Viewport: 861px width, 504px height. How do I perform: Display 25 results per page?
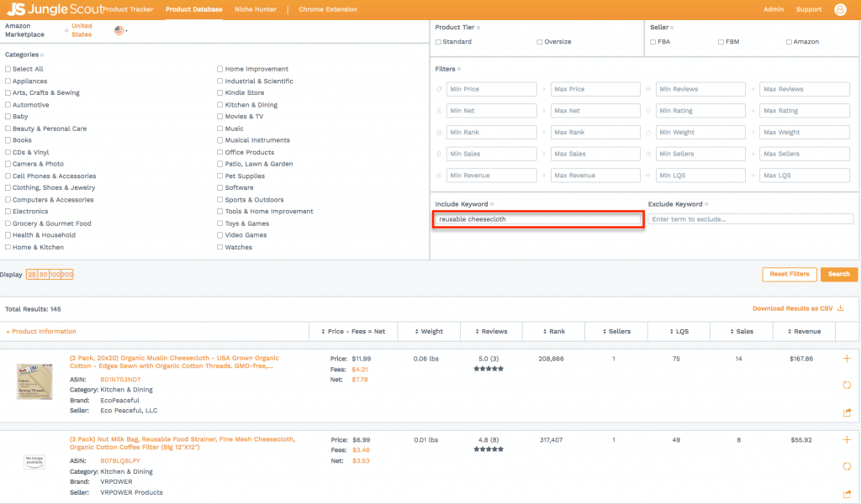pos(32,275)
